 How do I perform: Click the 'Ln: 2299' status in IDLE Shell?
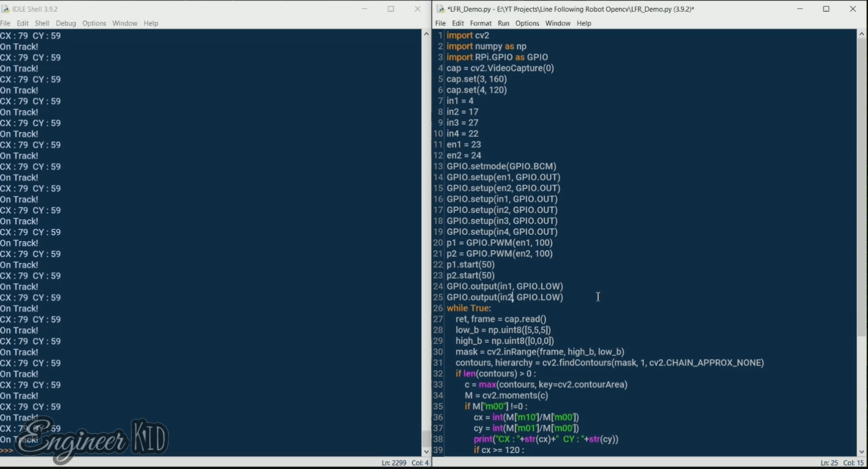pos(394,463)
